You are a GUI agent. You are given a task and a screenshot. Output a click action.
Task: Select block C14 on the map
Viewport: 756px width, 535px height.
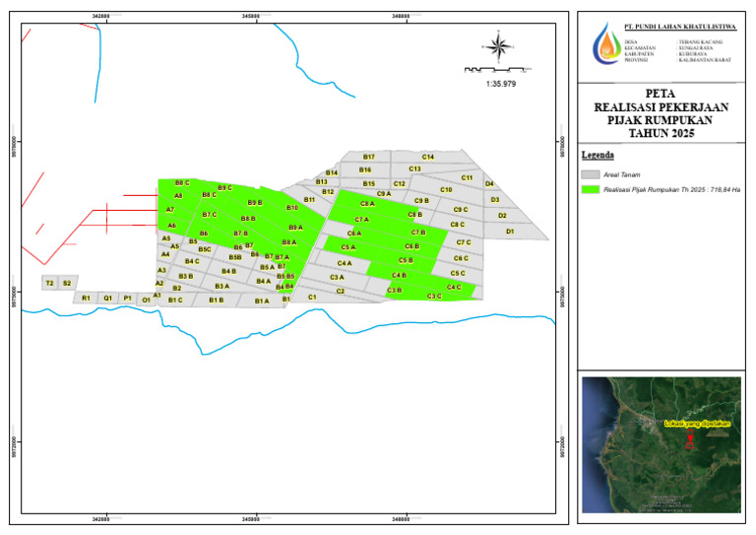(x=428, y=157)
